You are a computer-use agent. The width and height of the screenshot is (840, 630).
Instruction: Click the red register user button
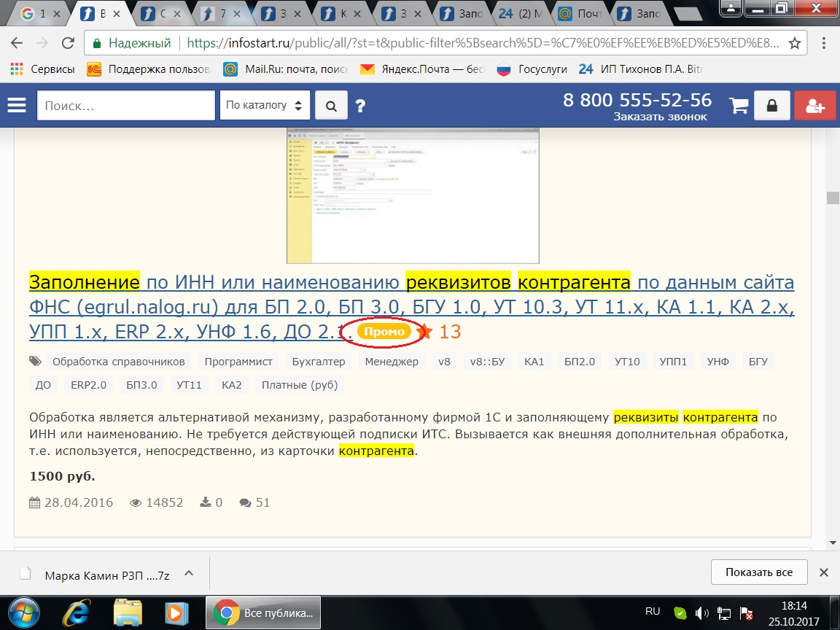pos(814,106)
